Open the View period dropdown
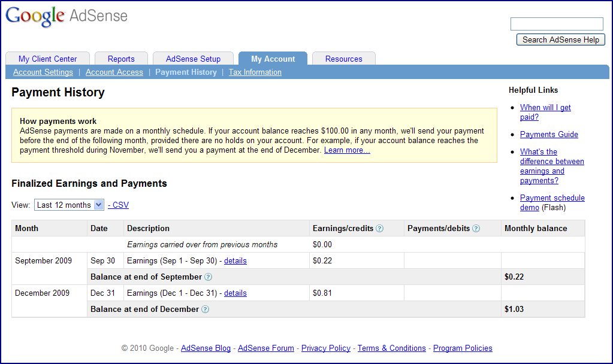This screenshot has height=364, width=613. (69, 205)
